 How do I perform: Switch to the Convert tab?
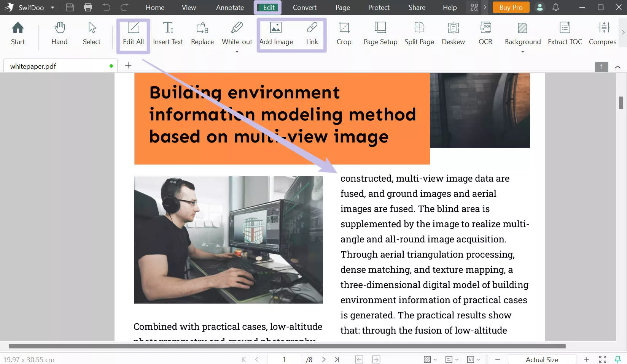[x=304, y=7]
